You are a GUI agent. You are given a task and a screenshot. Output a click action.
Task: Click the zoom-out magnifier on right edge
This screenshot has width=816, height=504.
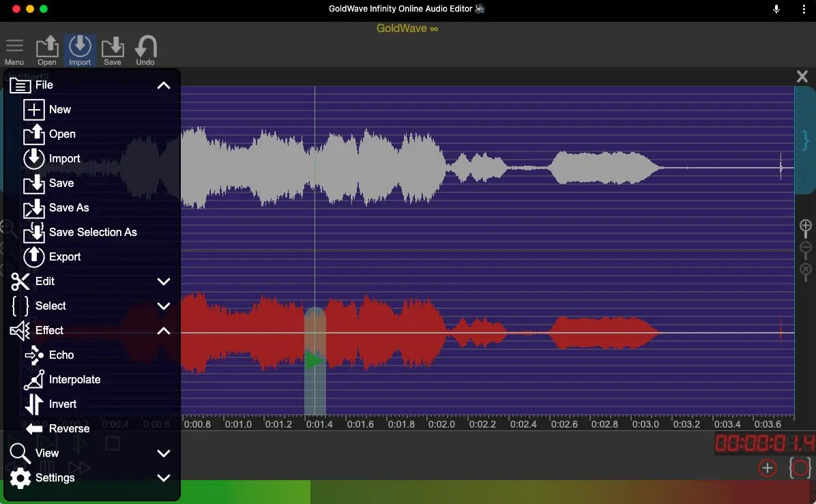(x=805, y=250)
